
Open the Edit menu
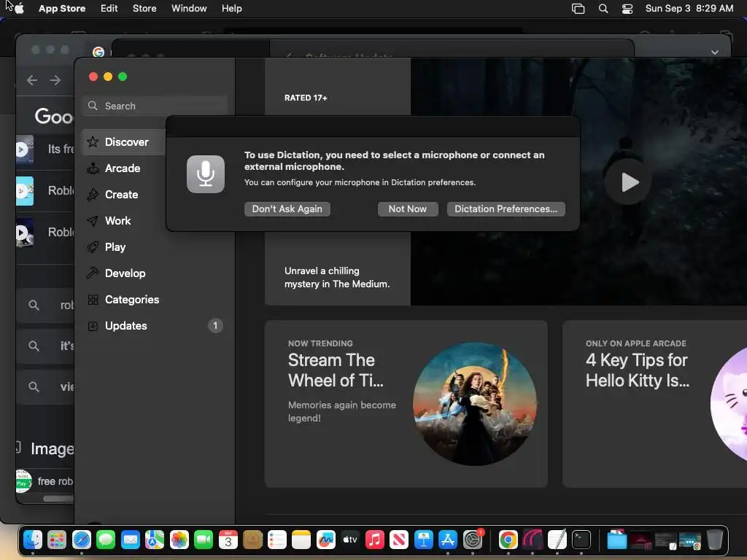[x=109, y=8]
